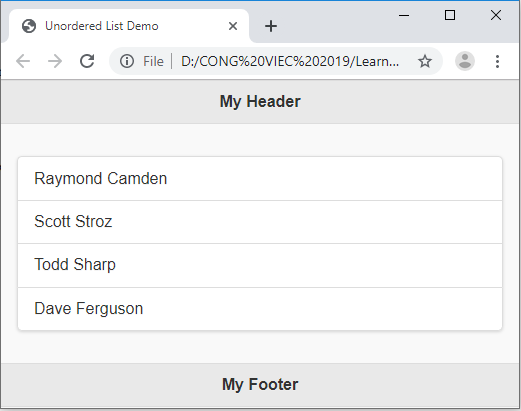This screenshot has width=521, height=411.
Task: Select Scott Stroz list item
Action: (260, 222)
